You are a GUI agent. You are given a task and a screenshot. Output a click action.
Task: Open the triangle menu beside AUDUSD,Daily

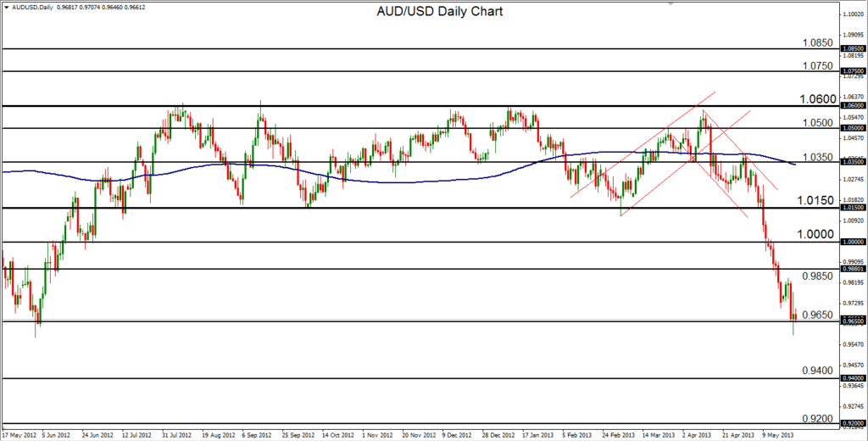tap(6, 8)
